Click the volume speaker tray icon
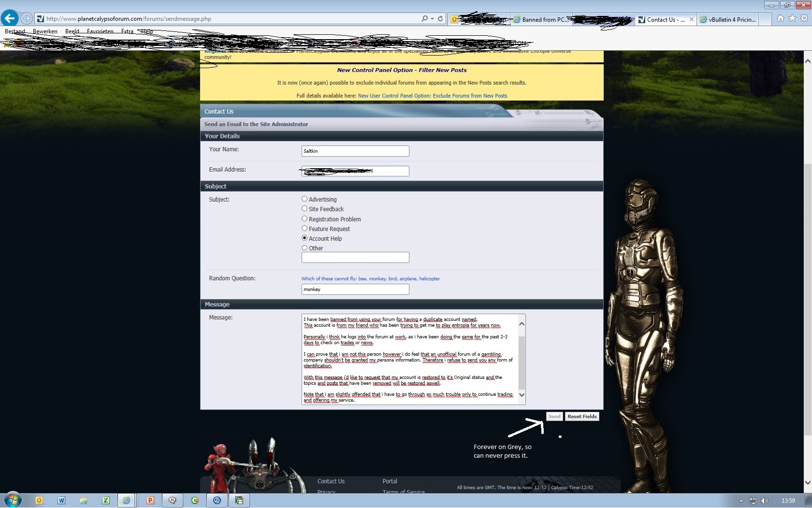The image size is (812, 508). pyautogui.click(x=764, y=501)
